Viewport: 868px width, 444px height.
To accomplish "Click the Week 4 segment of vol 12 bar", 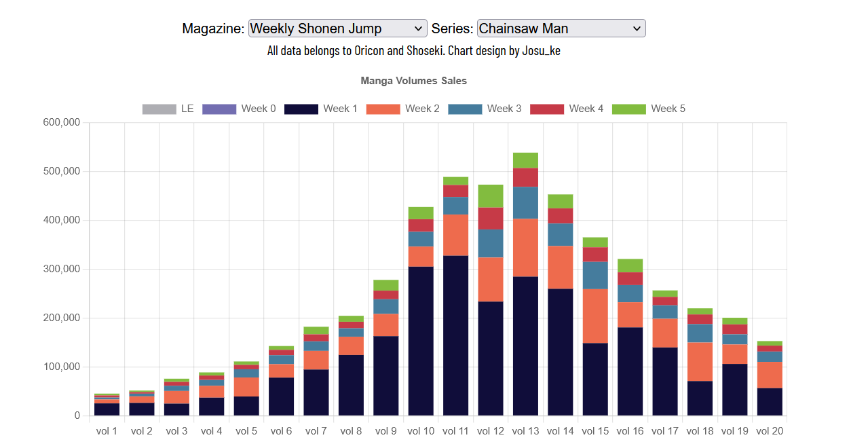I will tap(491, 219).
